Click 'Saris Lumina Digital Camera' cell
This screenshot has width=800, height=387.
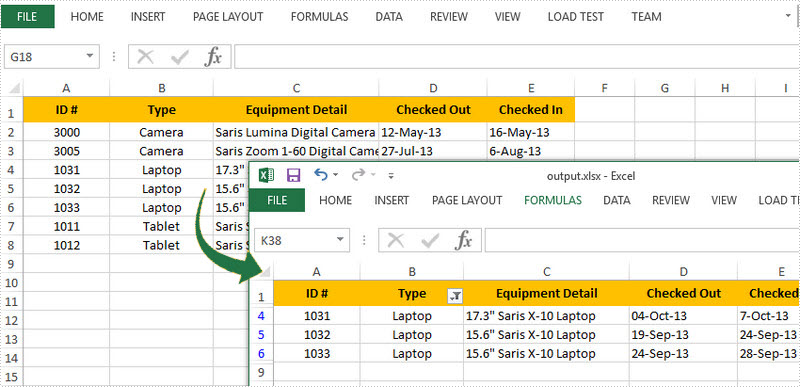point(296,133)
